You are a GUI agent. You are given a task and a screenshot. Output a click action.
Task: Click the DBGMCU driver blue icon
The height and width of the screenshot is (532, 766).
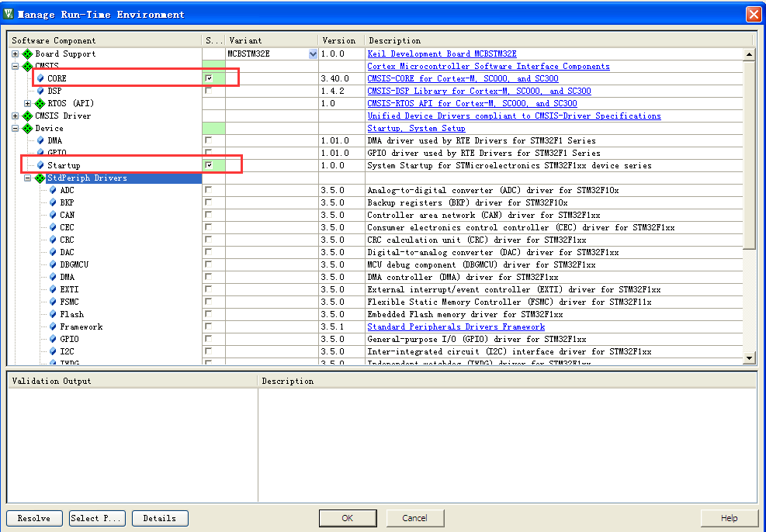[x=53, y=264]
